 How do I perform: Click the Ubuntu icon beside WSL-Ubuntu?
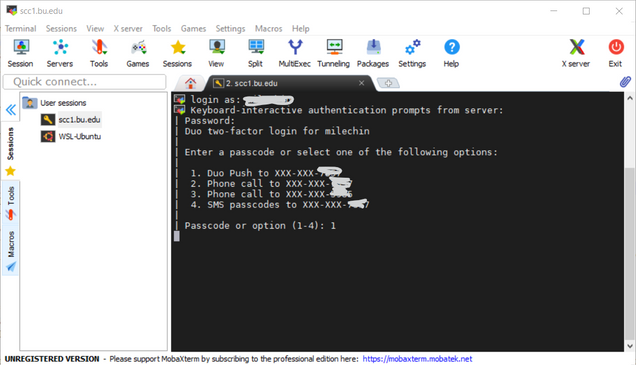[48, 136]
